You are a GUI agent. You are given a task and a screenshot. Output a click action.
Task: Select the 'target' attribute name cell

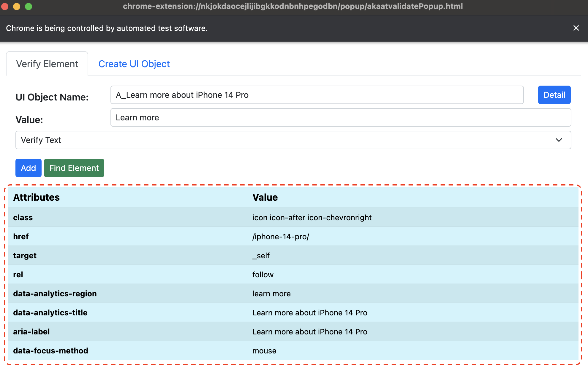point(128,256)
